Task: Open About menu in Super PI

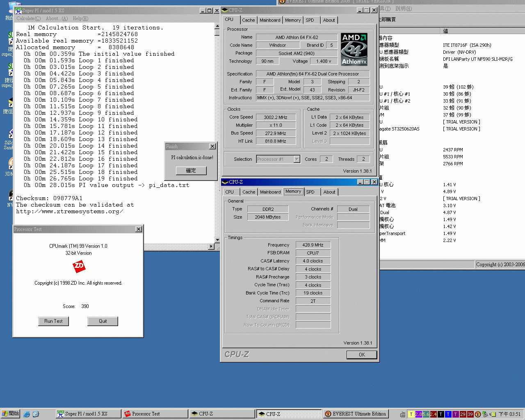Action: [x=57, y=18]
